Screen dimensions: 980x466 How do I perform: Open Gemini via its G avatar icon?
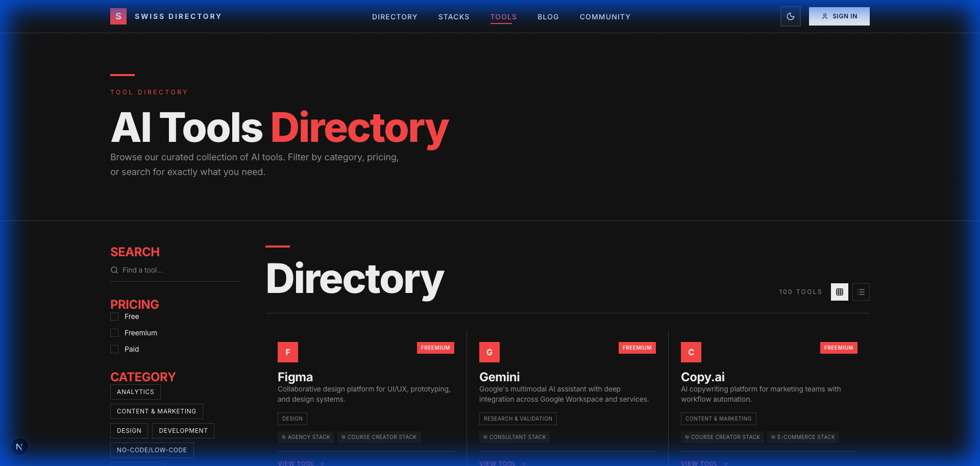pyautogui.click(x=489, y=352)
